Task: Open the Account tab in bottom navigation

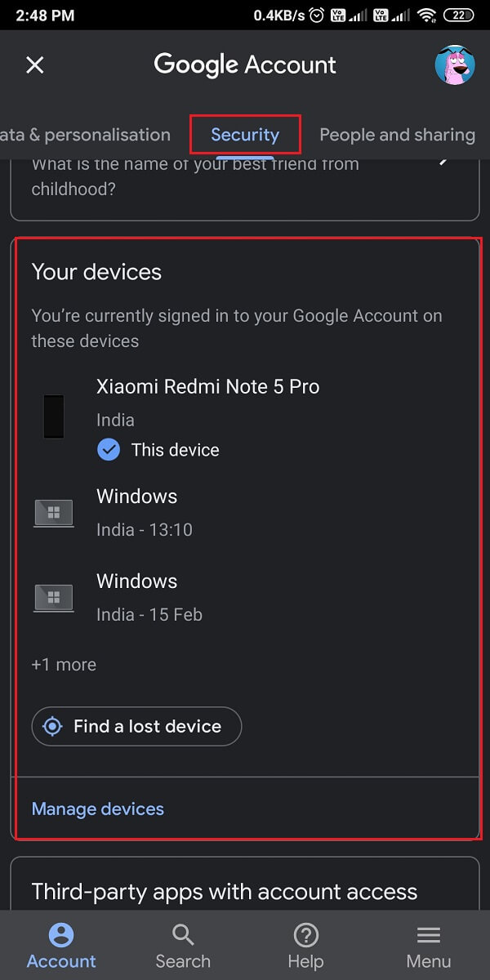Action: click(x=61, y=945)
